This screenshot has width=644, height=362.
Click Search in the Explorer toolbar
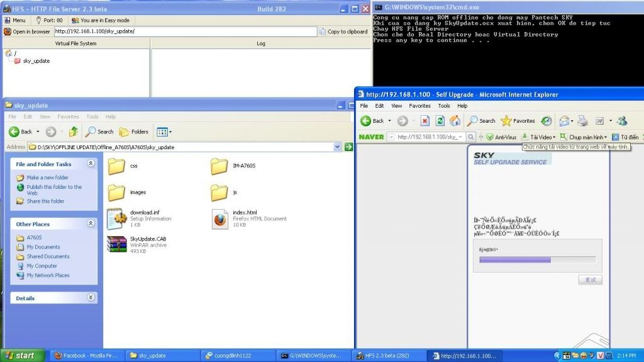[x=99, y=132]
